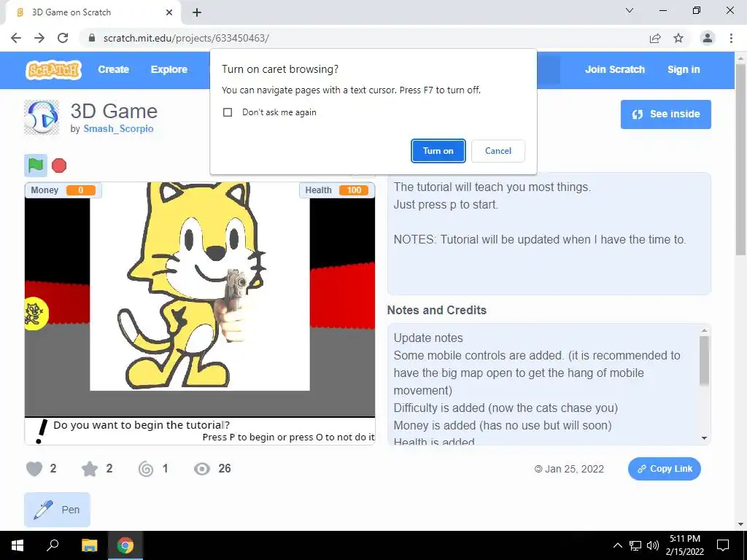This screenshot has height=560, width=747.
Task: Click 'Just press p to start.' text
Action: coord(446,205)
